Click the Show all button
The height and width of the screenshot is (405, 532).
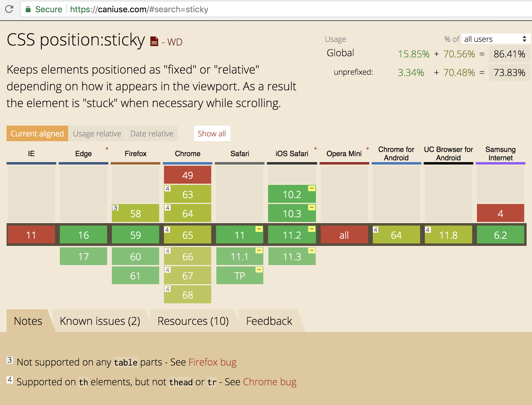(x=212, y=133)
